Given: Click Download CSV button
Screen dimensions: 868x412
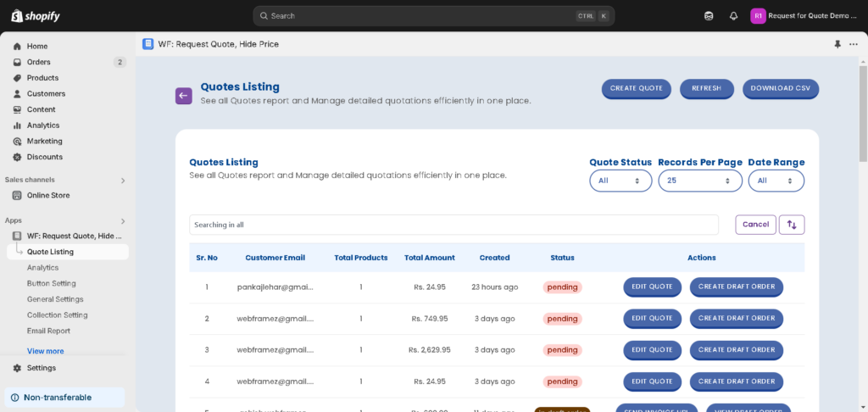Looking at the screenshot, I should pos(781,89).
